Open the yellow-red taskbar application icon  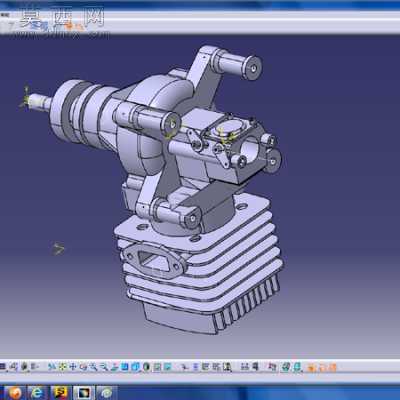click(x=60, y=393)
